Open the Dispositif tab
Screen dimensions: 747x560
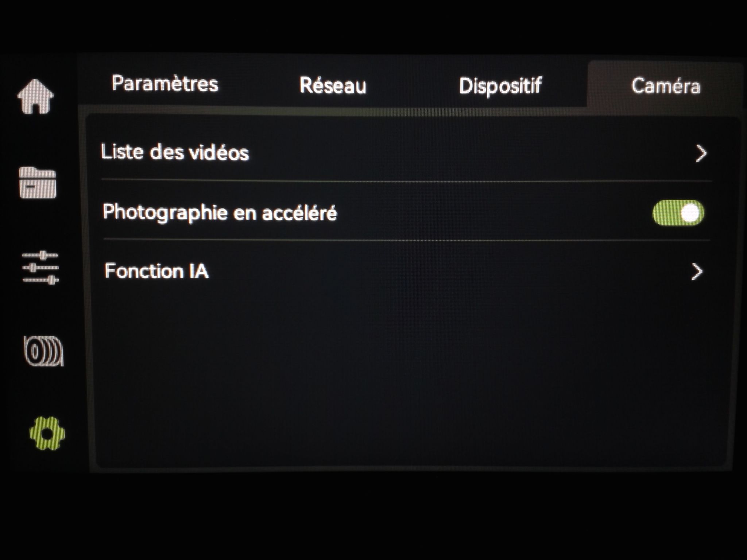(500, 86)
